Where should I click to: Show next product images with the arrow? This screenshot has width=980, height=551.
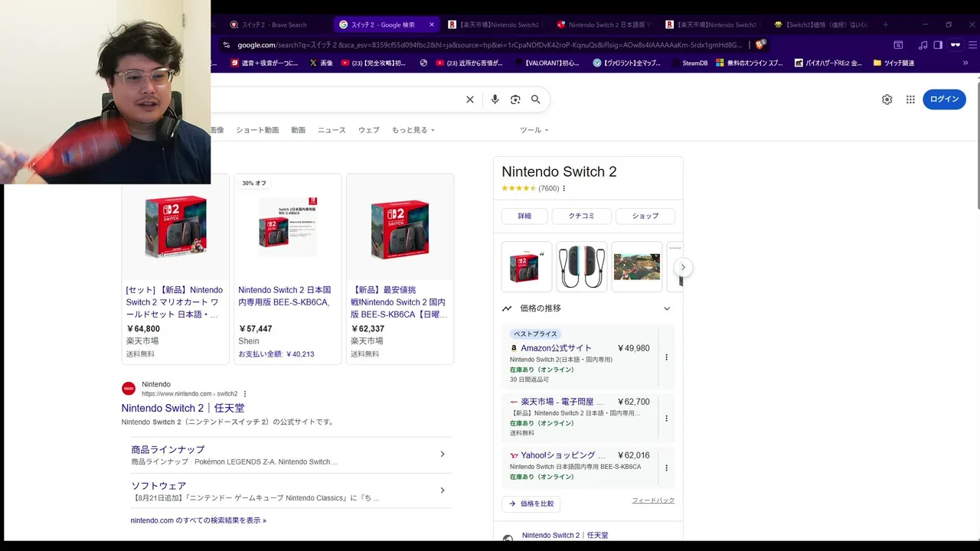[683, 267]
